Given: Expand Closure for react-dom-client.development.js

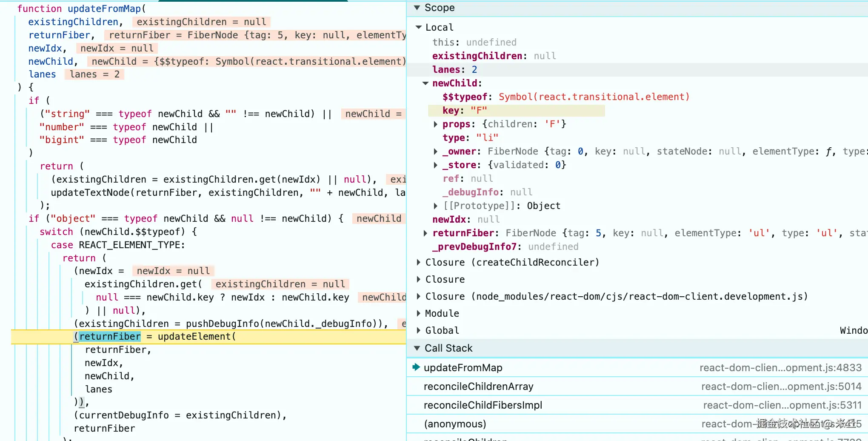Looking at the screenshot, I should pos(419,296).
